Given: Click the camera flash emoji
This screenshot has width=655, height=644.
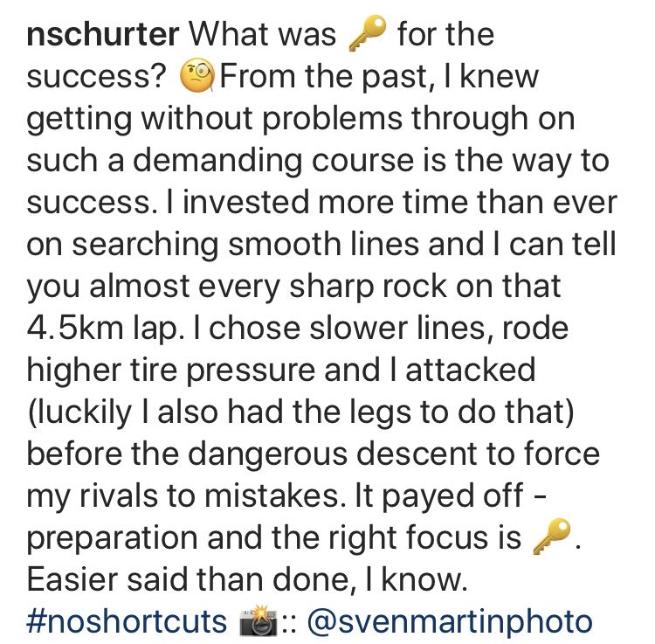Looking at the screenshot, I should pos(257,623).
